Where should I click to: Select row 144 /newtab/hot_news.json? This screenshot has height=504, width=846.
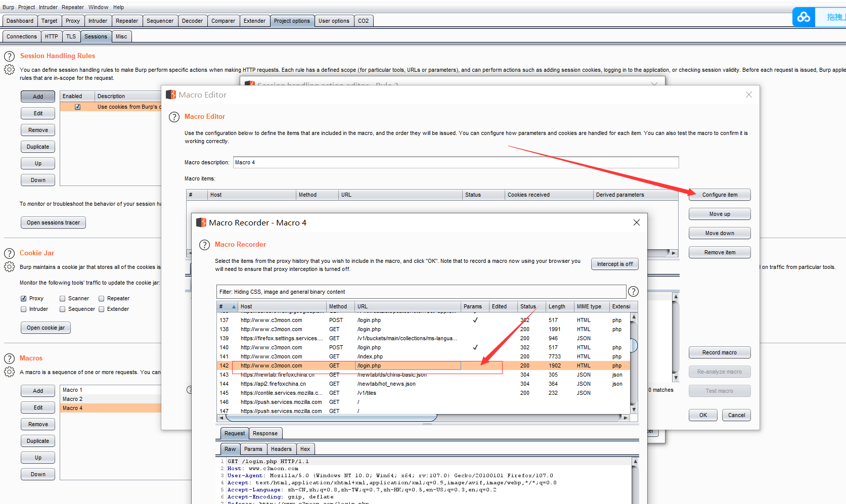coord(423,384)
